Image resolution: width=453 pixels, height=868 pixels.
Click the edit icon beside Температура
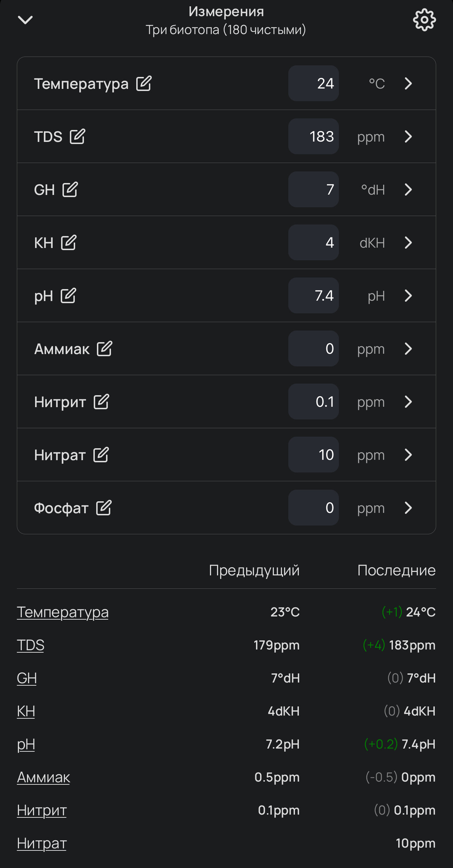pos(144,84)
